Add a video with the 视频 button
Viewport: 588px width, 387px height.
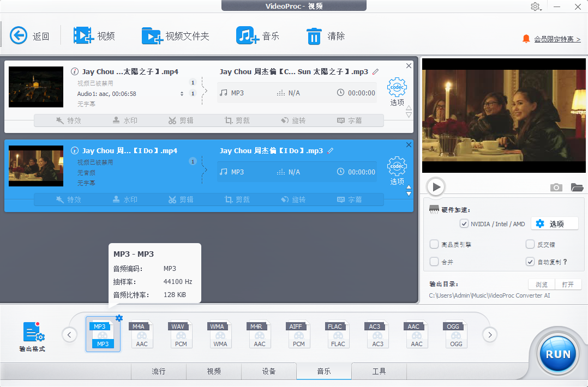(94, 36)
